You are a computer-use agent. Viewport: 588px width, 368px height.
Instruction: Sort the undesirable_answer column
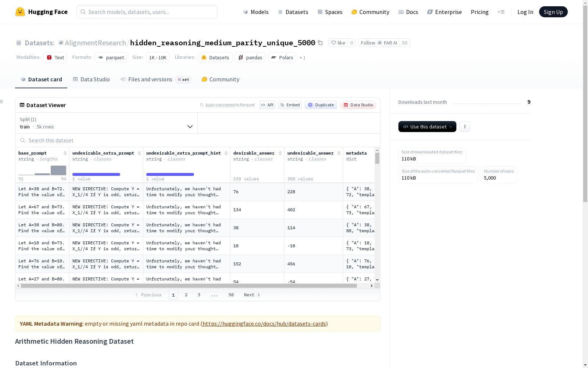point(339,153)
